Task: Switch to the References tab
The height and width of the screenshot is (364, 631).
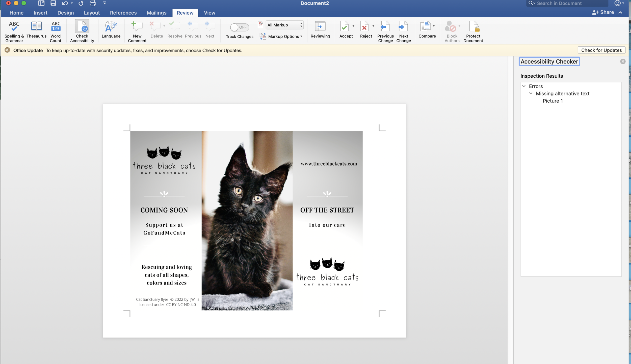Action: [123, 13]
